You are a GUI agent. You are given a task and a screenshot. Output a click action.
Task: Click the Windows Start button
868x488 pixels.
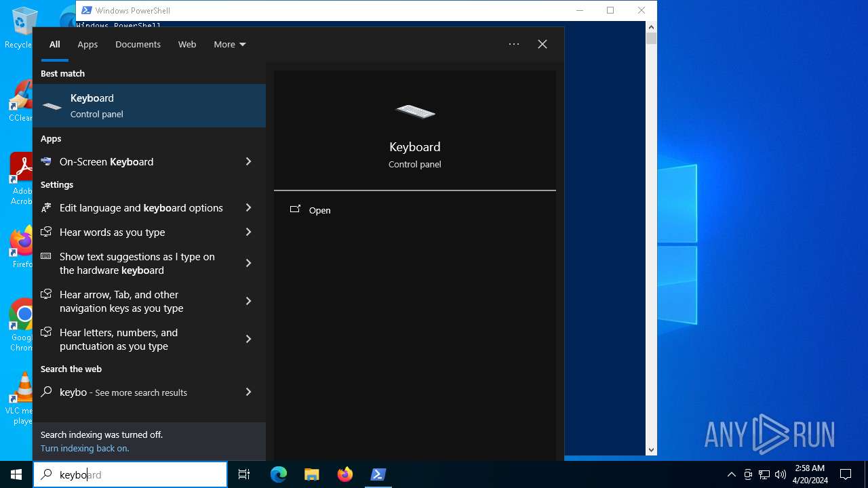16,474
